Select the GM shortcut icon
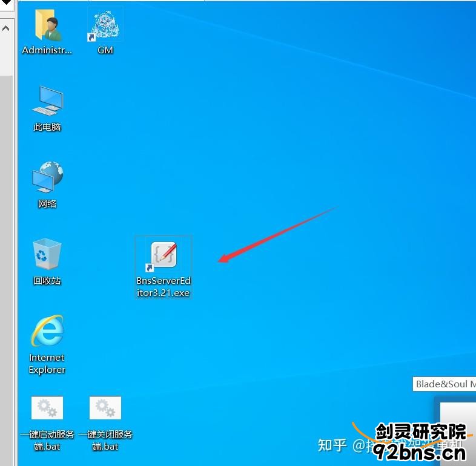 click(x=105, y=25)
